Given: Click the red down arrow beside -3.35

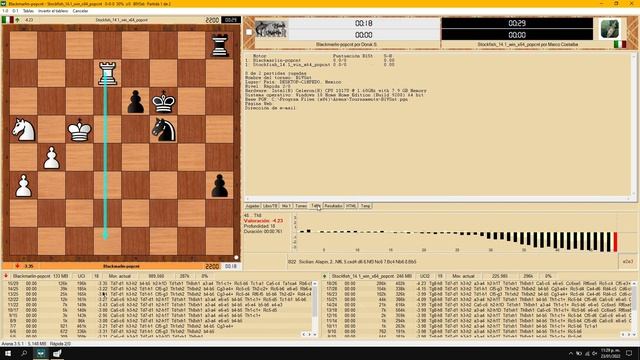Looking at the screenshot, I should 18,266.
